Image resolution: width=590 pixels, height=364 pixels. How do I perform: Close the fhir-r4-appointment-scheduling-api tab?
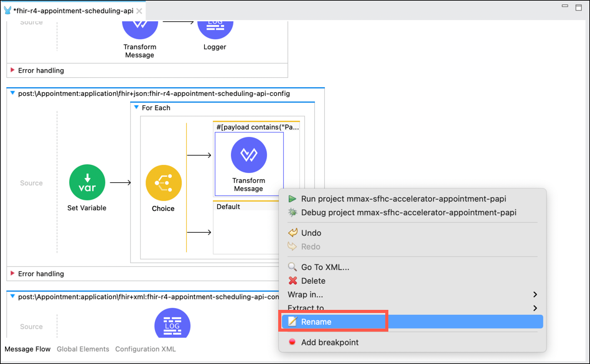pyautogui.click(x=139, y=11)
